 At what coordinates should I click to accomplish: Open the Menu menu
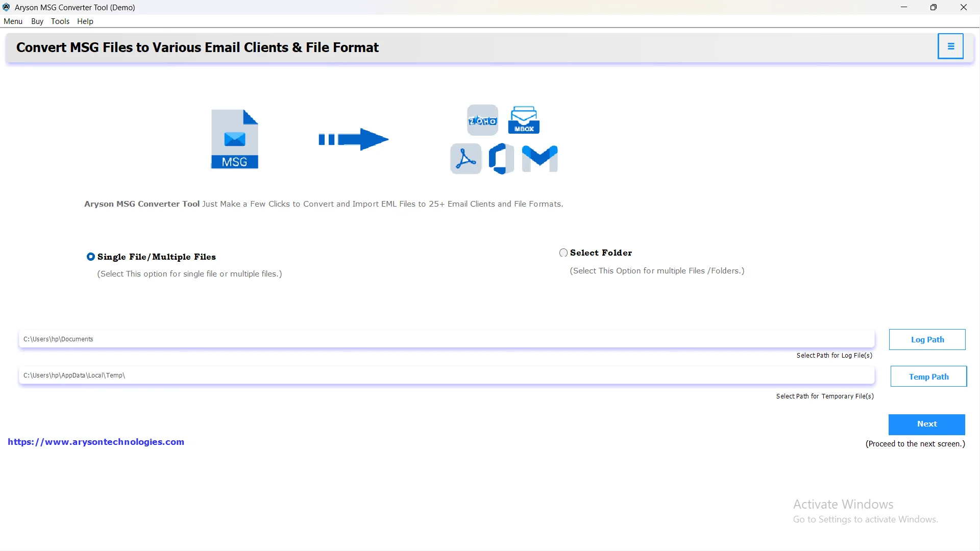point(13,21)
